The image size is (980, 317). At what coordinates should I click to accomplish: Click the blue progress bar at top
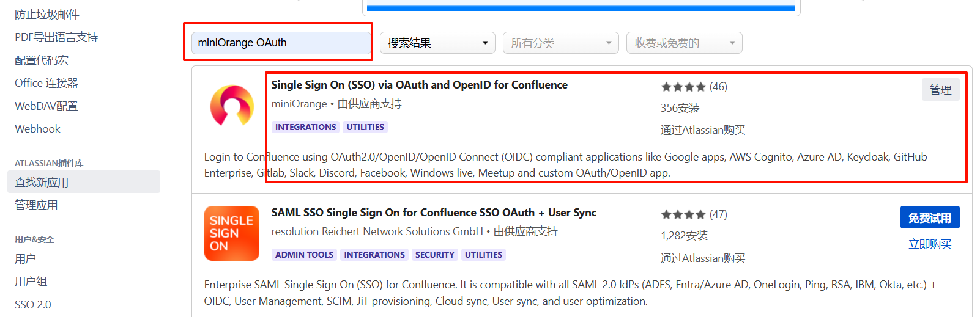(x=581, y=8)
